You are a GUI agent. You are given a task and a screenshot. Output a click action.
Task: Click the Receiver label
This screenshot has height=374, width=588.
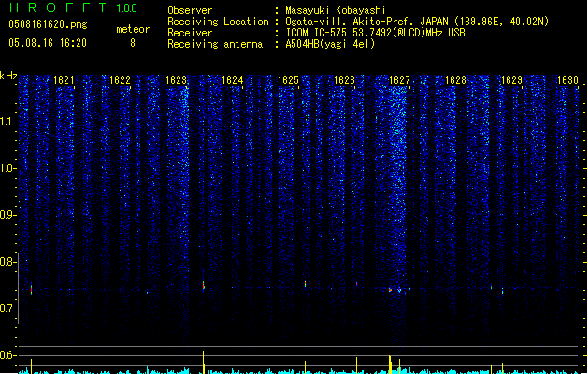pyautogui.click(x=190, y=33)
